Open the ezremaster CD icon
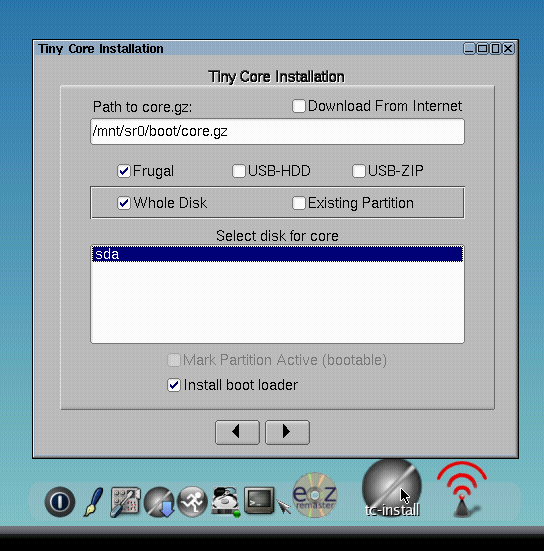Screen dimensions: 544x551 point(315,495)
